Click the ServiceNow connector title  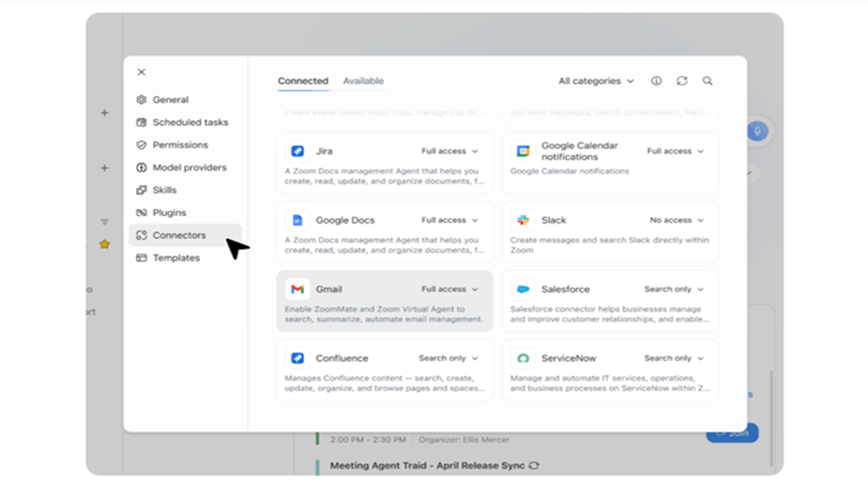(x=569, y=358)
